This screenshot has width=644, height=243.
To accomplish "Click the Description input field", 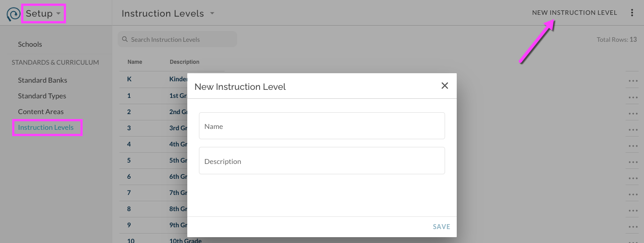I will tap(322, 161).
